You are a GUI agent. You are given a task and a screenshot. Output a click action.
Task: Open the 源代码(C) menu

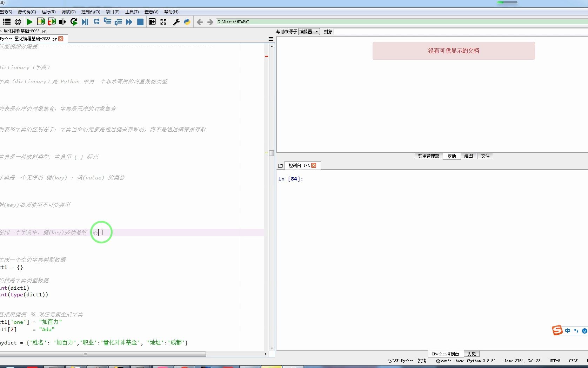coord(27,12)
